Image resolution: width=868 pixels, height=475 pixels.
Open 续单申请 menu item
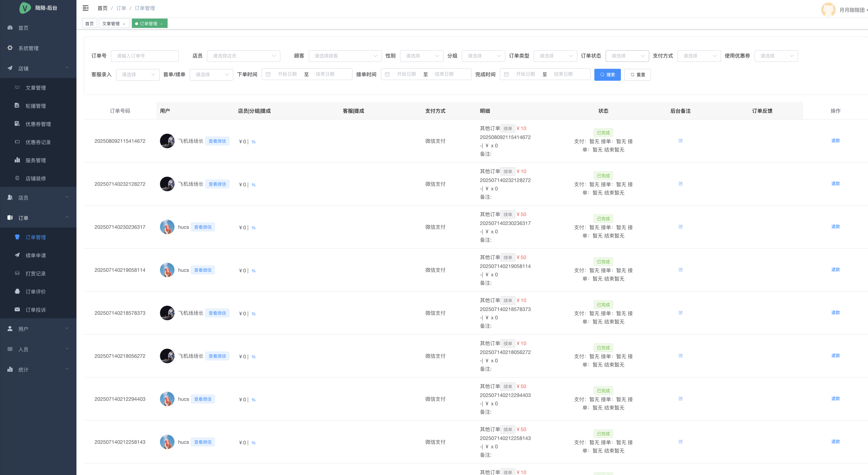click(36, 255)
